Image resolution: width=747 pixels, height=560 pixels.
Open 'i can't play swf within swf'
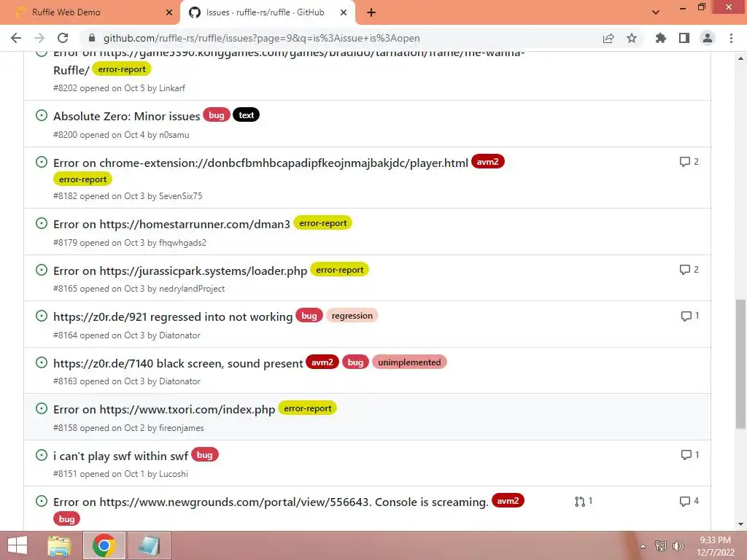click(120, 456)
